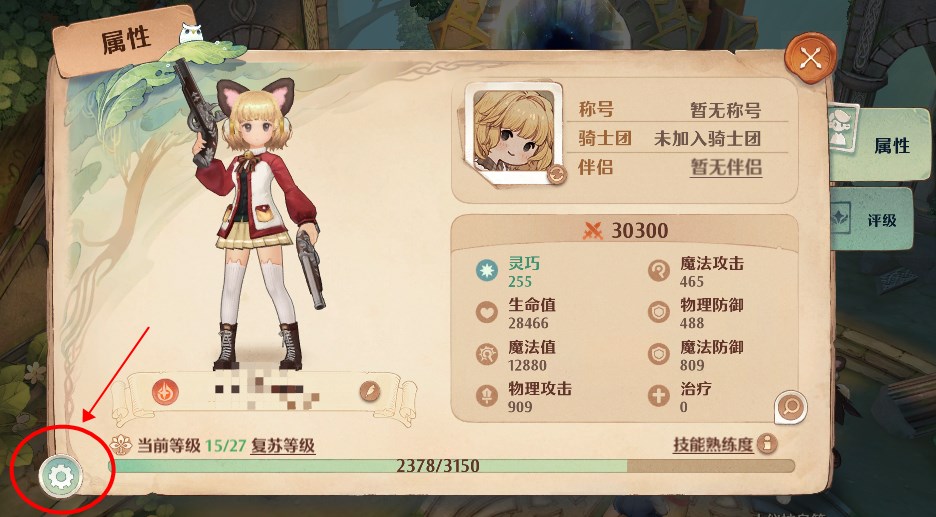Click the 暂无伴侣 partner link
The height and width of the screenshot is (517, 936).
[726, 167]
